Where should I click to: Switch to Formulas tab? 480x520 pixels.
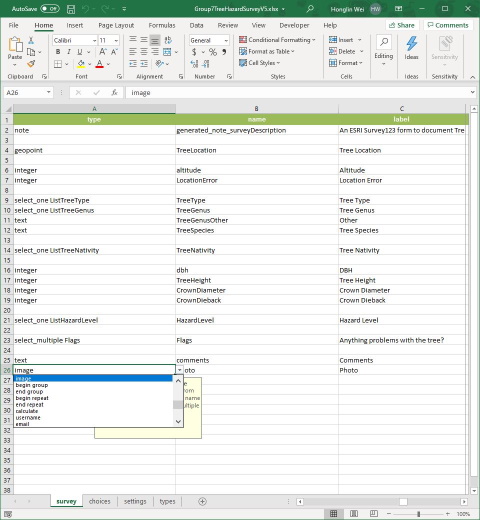pyautogui.click(x=162, y=25)
